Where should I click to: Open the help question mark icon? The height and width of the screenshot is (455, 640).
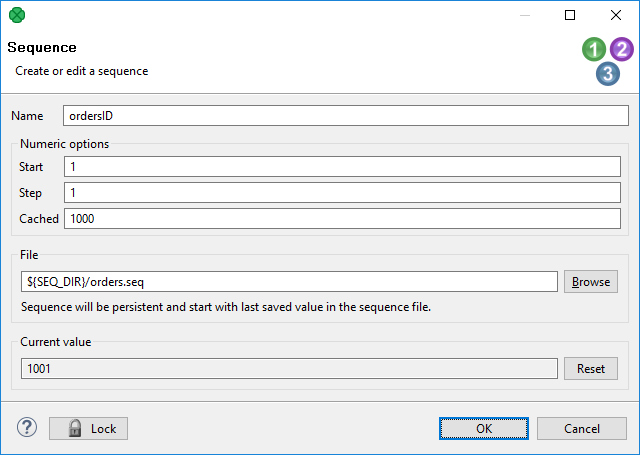coord(26,428)
